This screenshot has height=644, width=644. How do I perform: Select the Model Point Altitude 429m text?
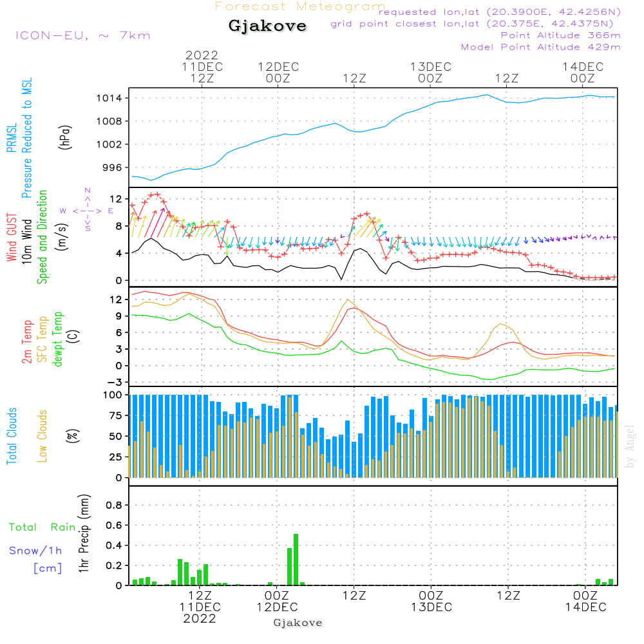coord(540,47)
